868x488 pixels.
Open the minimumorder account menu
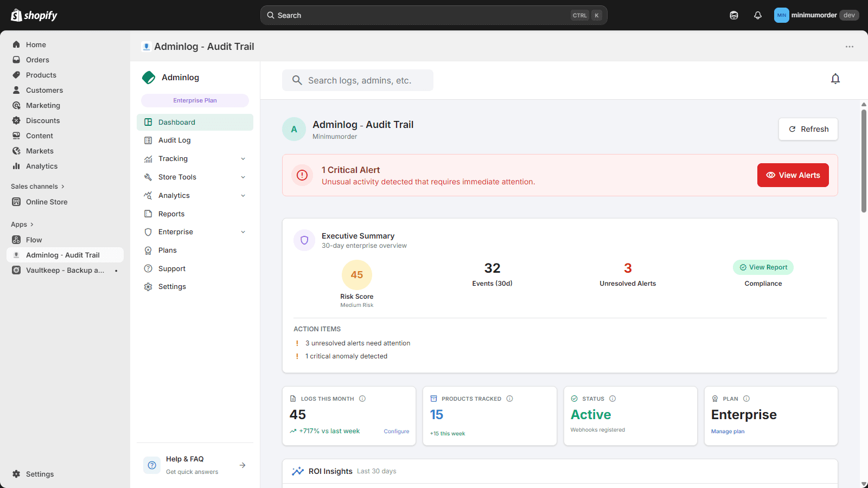click(x=816, y=15)
